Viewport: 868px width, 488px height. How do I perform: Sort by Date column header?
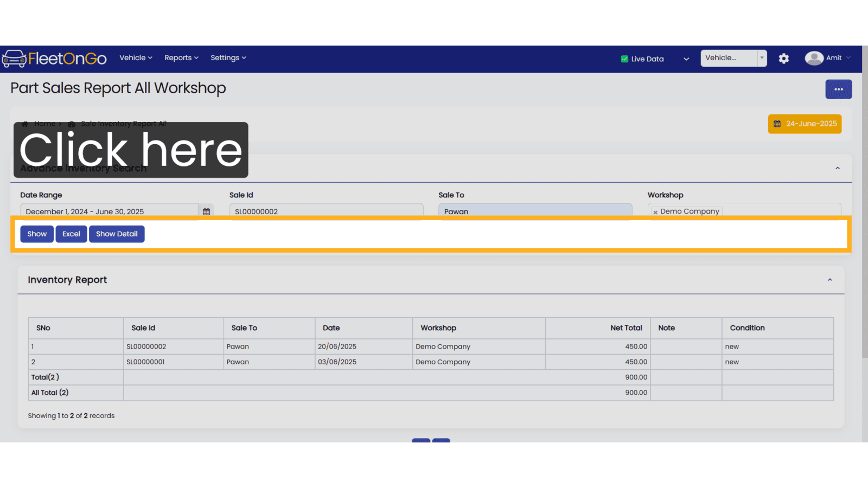pos(363,328)
